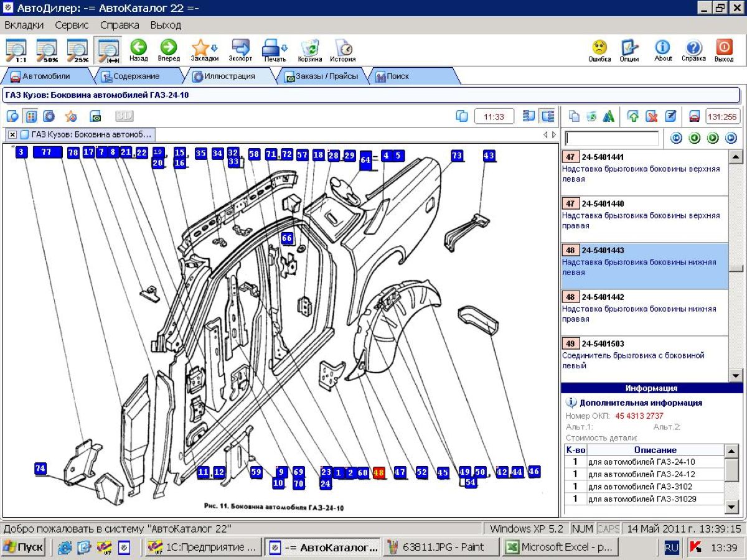Open the История history icon
The image size is (747, 560).
(x=343, y=50)
